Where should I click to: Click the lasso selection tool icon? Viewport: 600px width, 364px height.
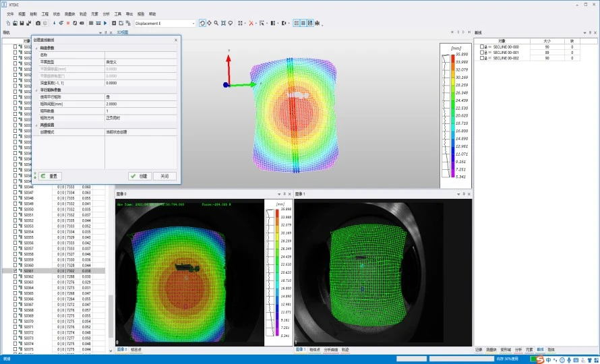(231, 24)
